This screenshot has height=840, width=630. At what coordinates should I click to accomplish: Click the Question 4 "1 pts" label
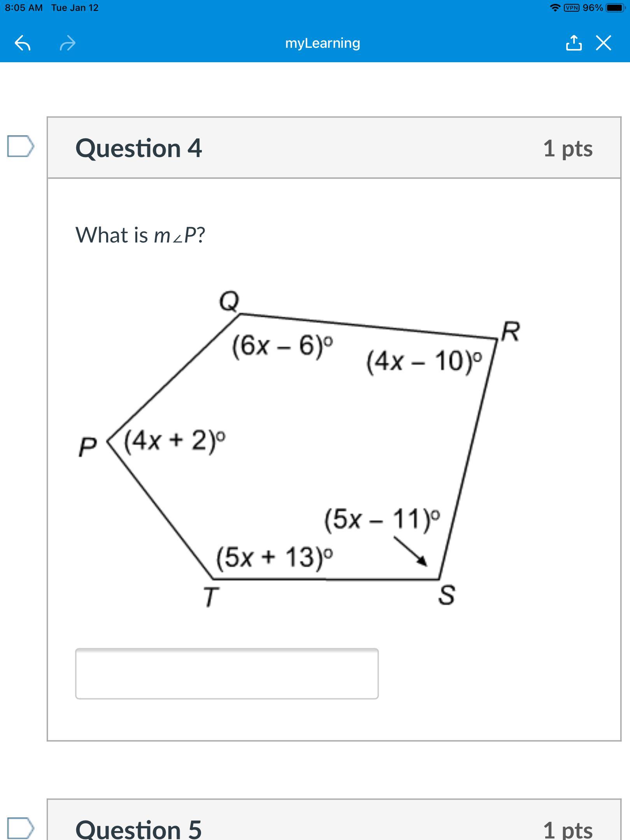(x=568, y=148)
